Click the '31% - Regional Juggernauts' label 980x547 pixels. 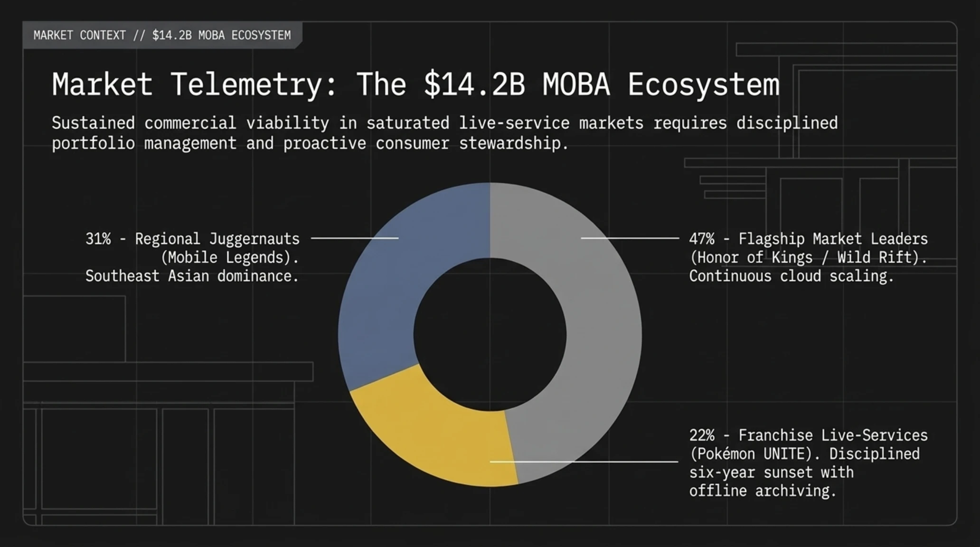coord(192,238)
